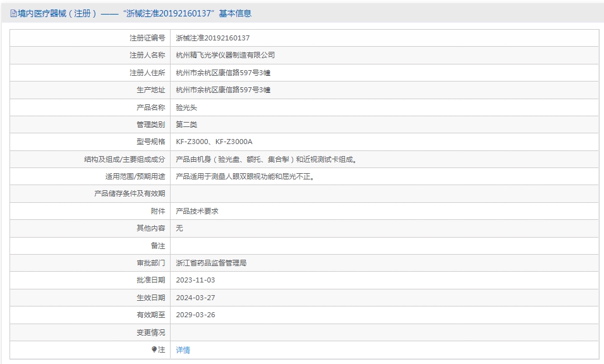This screenshot has width=604, height=364.
Task: Click expiry date 2029-03-26
Action: (x=195, y=315)
